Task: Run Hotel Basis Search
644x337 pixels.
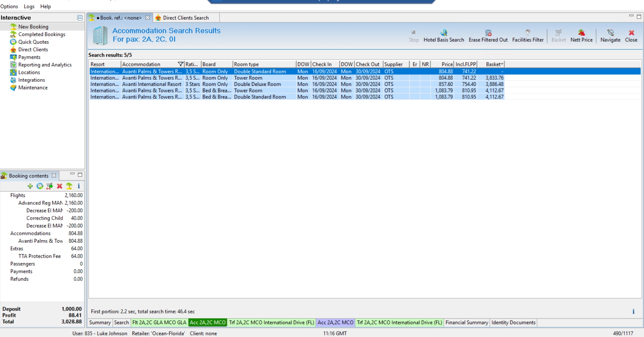Action: point(444,35)
